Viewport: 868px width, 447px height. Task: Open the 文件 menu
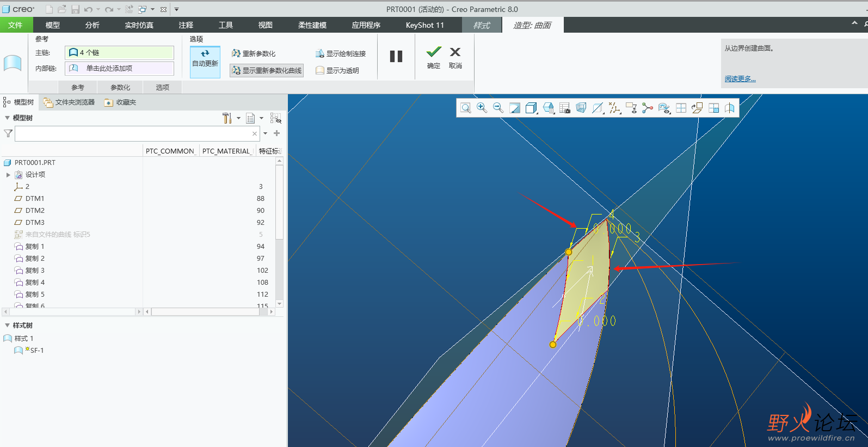16,25
